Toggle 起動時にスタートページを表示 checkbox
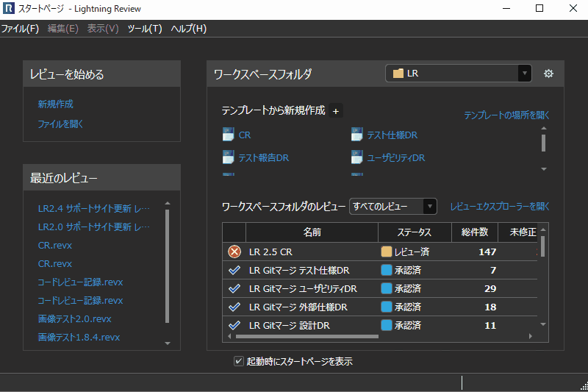 (238, 361)
